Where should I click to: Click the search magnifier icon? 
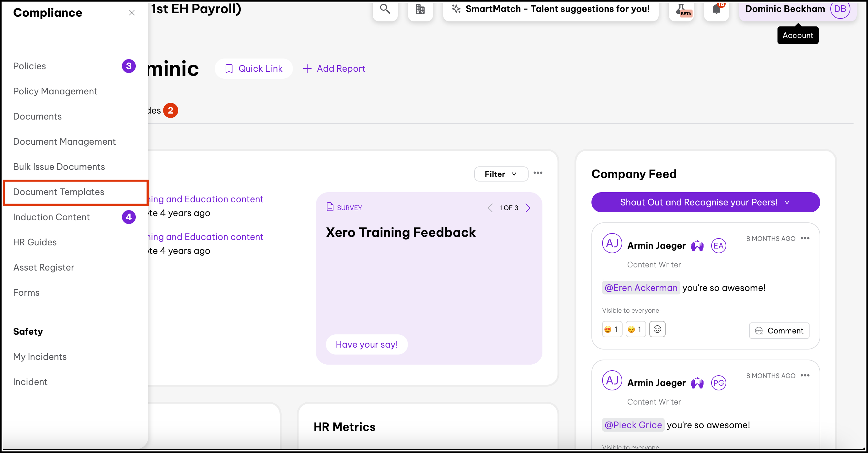[385, 9]
